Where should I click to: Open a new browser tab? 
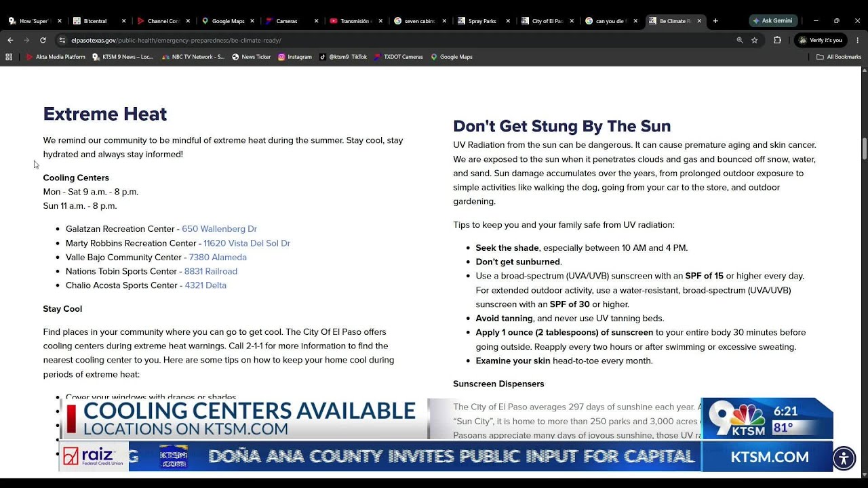click(715, 21)
